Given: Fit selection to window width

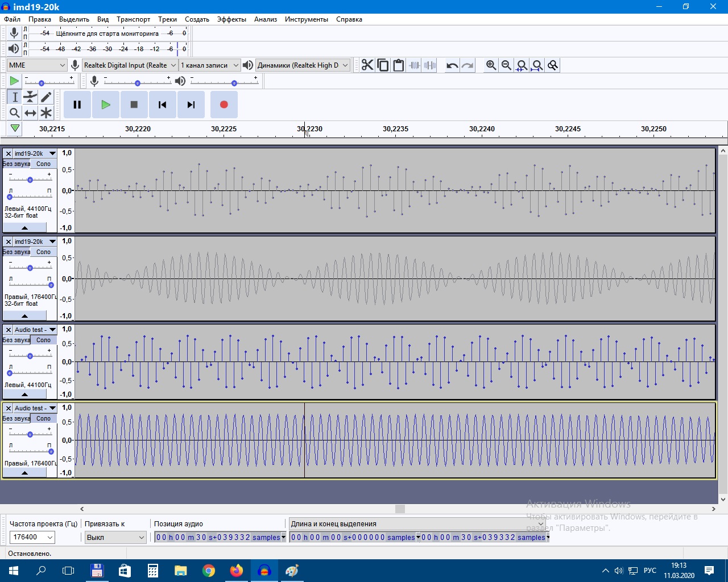Looking at the screenshot, I should [x=522, y=65].
